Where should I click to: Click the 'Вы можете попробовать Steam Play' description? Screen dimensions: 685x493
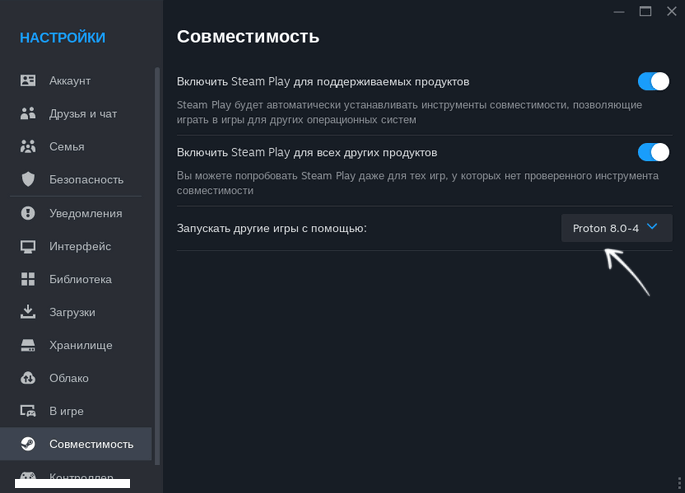tap(418, 183)
